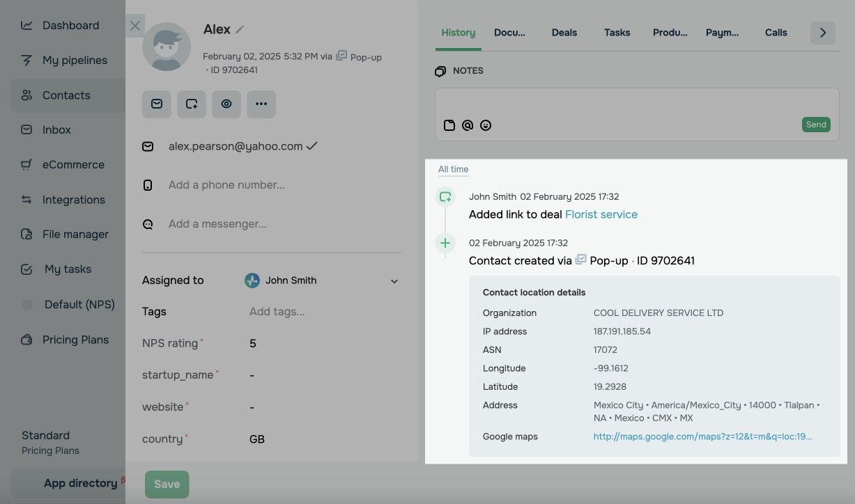855x504 pixels.
Task: Open the Florist service deal link
Action: pos(601,214)
